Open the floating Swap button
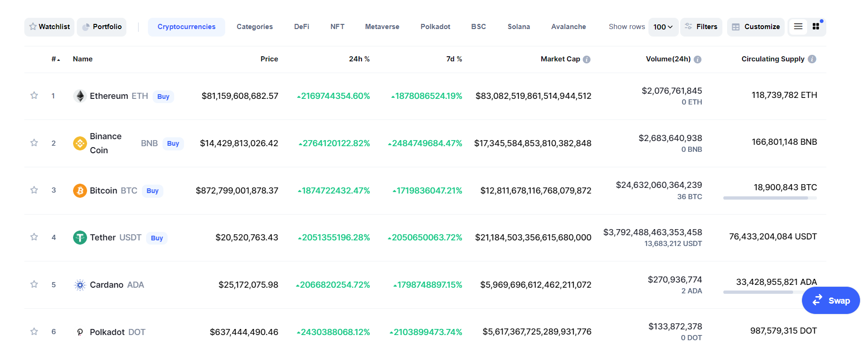868x343 pixels. pos(831,300)
